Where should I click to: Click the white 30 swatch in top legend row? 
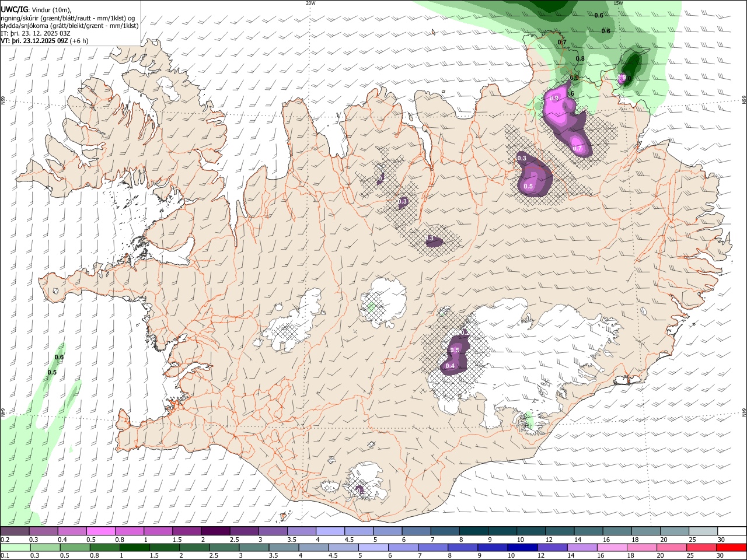coord(732,531)
